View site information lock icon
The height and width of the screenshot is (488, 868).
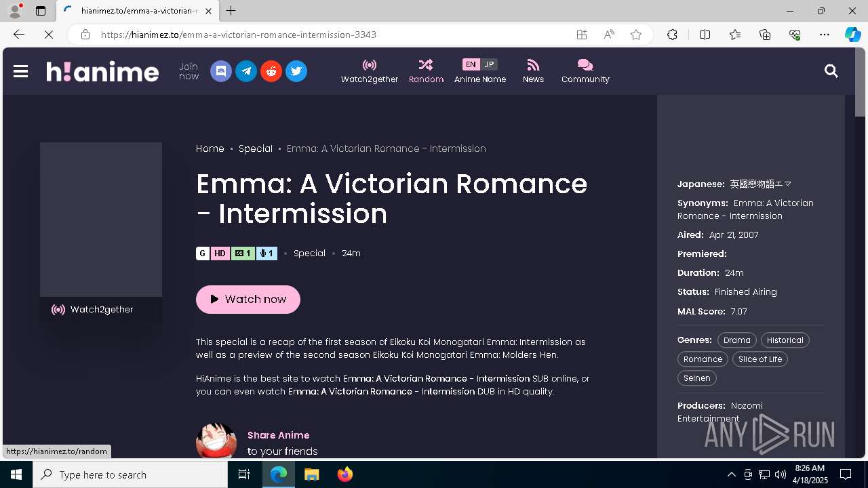85,35
